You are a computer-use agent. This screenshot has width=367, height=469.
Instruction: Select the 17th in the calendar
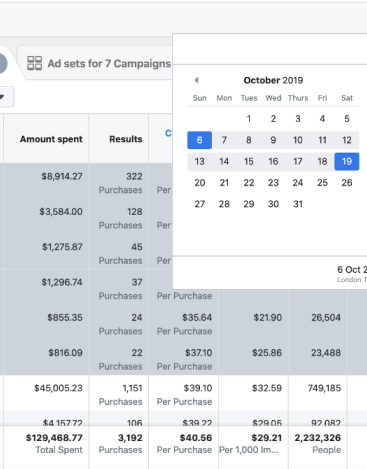(298, 161)
